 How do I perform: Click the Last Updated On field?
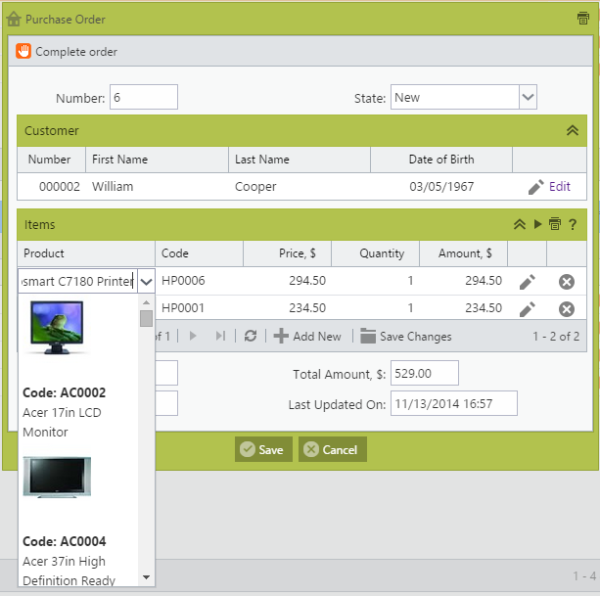tap(454, 403)
